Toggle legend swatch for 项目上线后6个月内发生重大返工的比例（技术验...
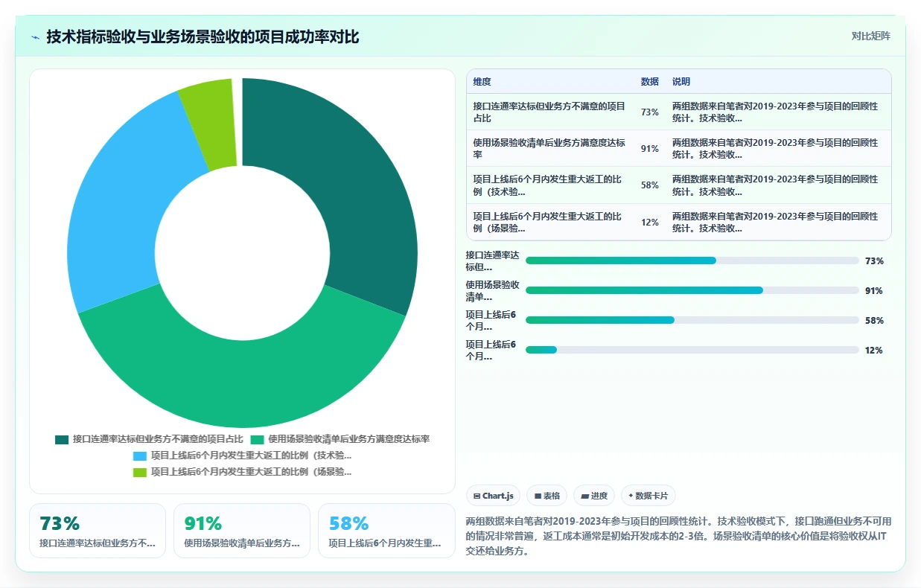Image resolution: width=921 pixels, height=588 pixels. pyautogui.click(x=140, y=456)
